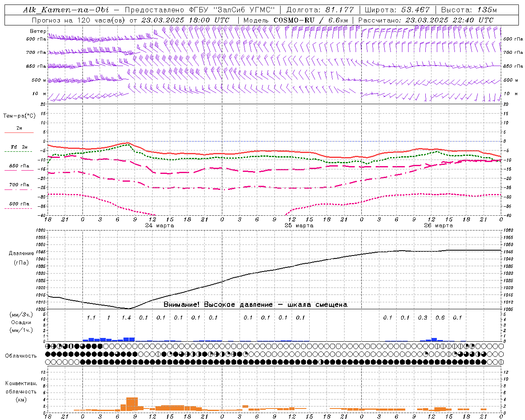Click the tallest orange convective cloud bar
Screen dimensions: 525x420
click(132, 404)
